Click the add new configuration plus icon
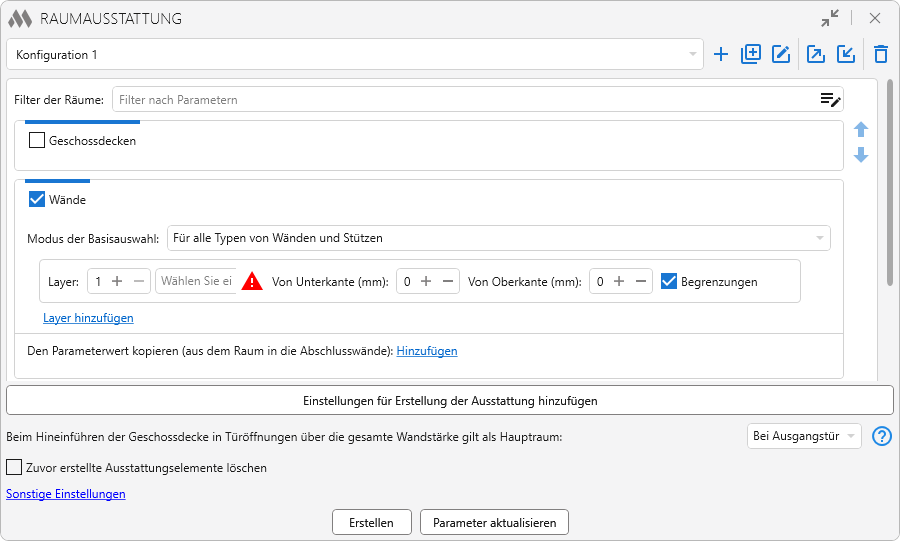Screen dimensions: 900x541 coord(721,55)
